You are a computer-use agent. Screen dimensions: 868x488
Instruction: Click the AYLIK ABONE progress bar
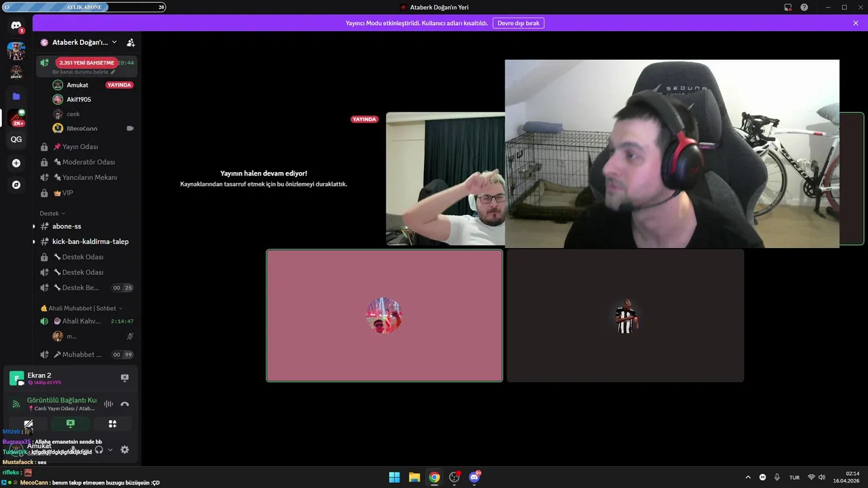coord(84,7)
